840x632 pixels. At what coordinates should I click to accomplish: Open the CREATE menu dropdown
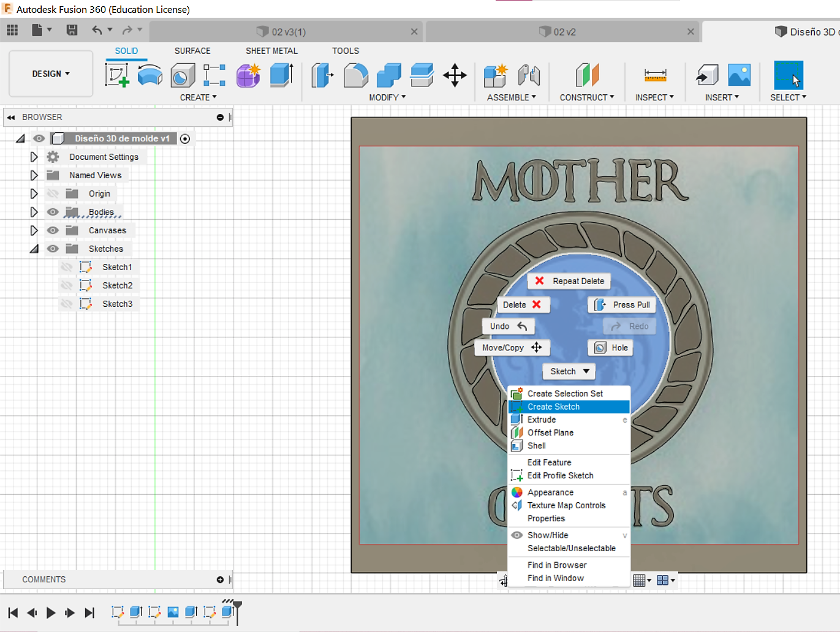[x=198, y=97]
